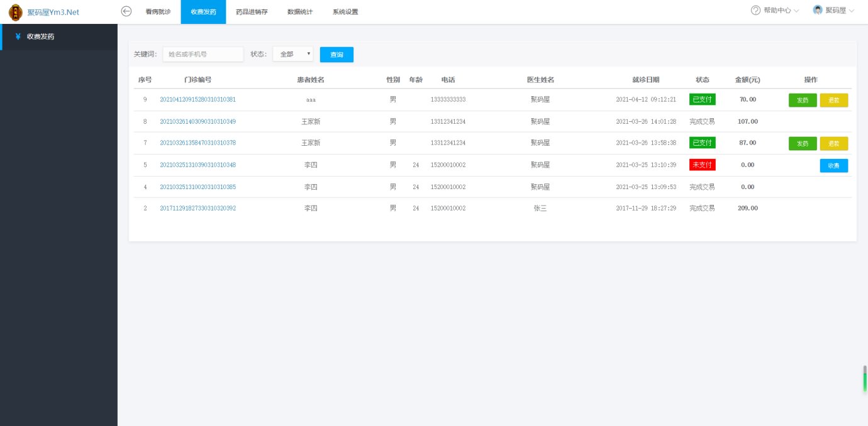Screen dimensions: 868x426
Task: Click 退款 for the 87.00 record
Action: (x=833, y=143)
